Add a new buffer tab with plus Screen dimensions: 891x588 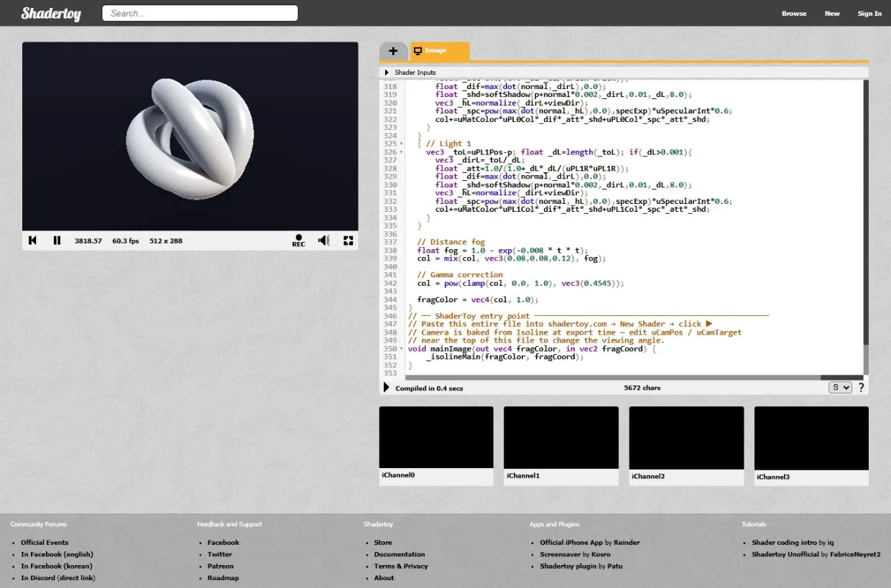pyautogui.click(x=393, y=51)
